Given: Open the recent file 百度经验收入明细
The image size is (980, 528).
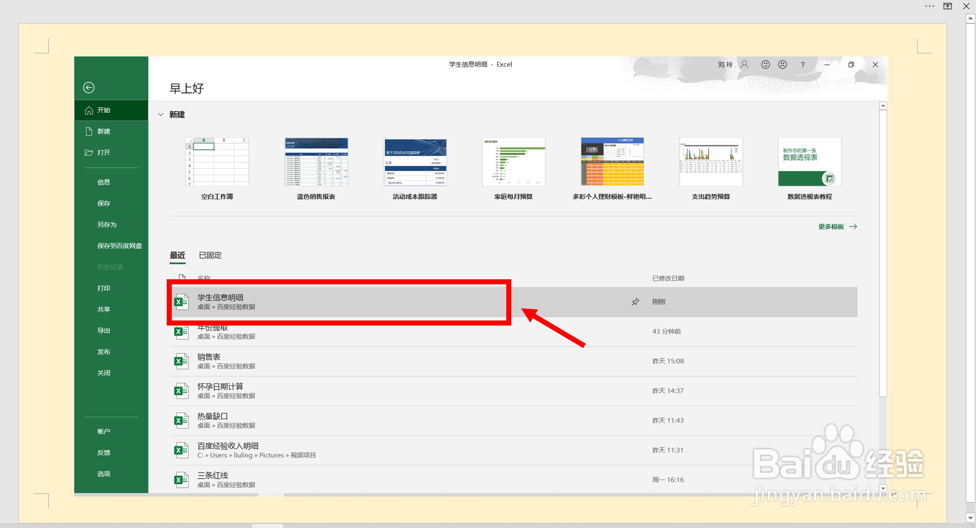Looking at the screenshot, I should [513, 450].
